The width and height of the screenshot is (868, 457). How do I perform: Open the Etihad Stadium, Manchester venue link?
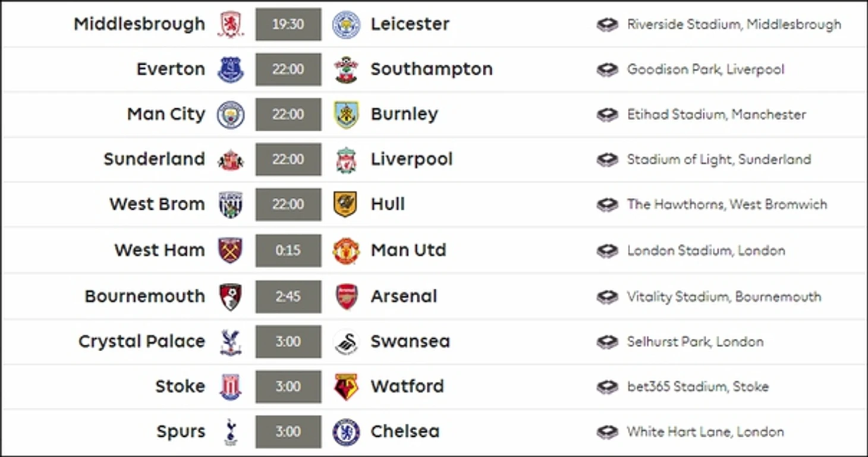click(x=716, y=115)
